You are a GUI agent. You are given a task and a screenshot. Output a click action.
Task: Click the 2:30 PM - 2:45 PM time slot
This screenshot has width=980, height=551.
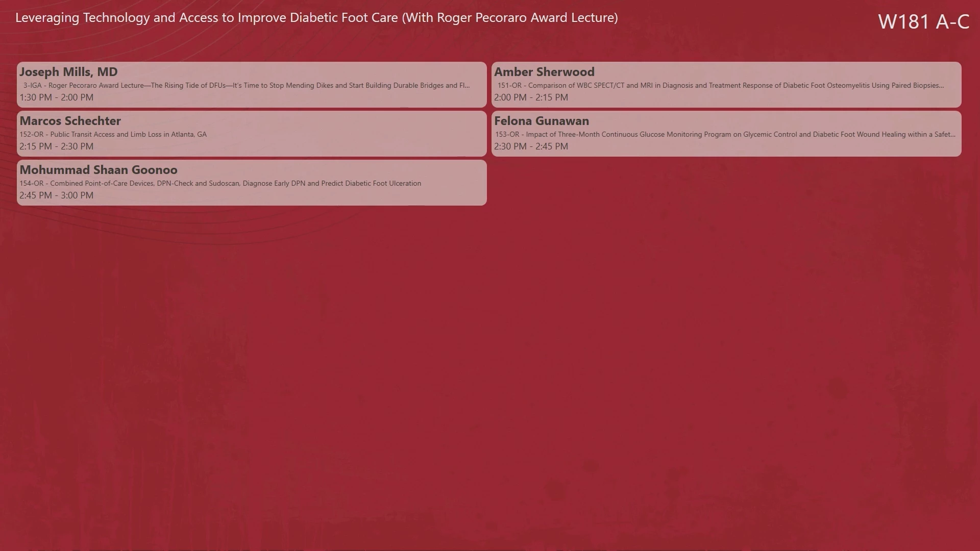click(531, 146)
